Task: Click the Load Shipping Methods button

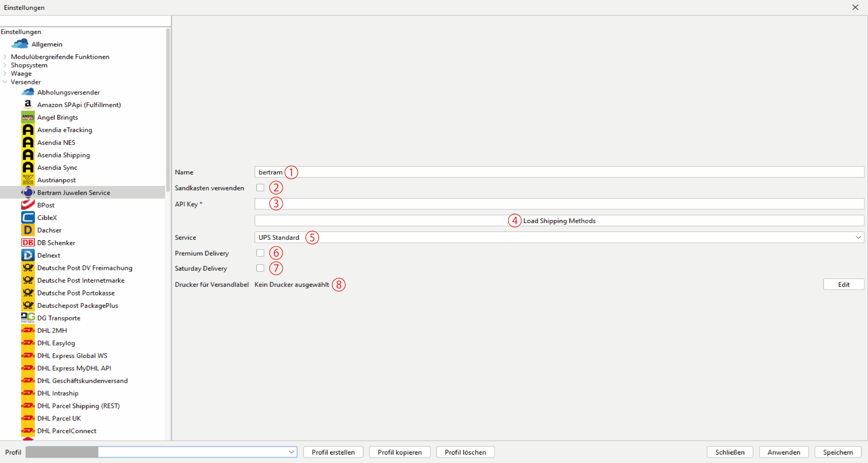Action: (559, 221)
